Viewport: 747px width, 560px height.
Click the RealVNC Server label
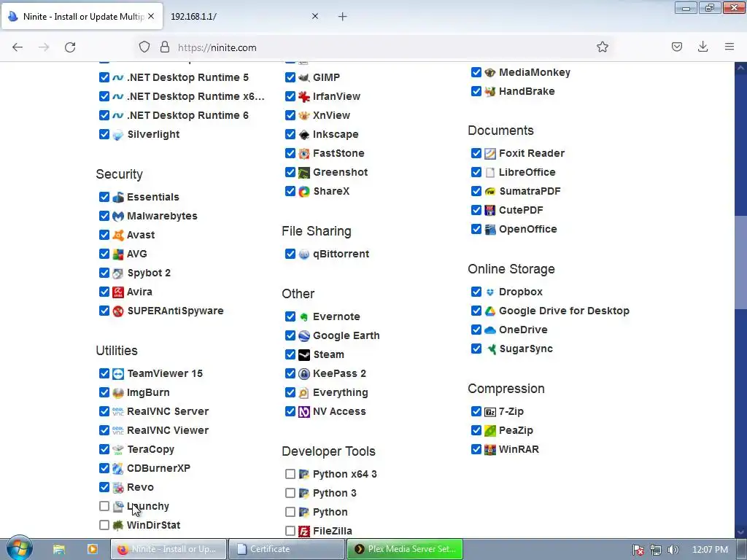click(168, 411)
